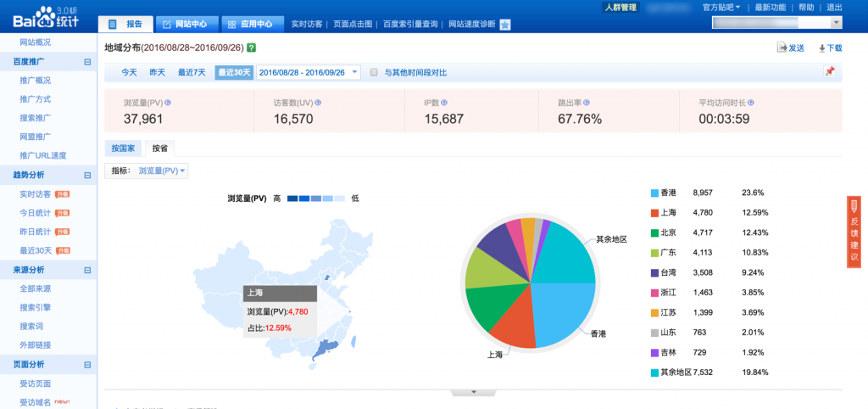Click the 其余地区 teal pie slice

tap(565, 256)
